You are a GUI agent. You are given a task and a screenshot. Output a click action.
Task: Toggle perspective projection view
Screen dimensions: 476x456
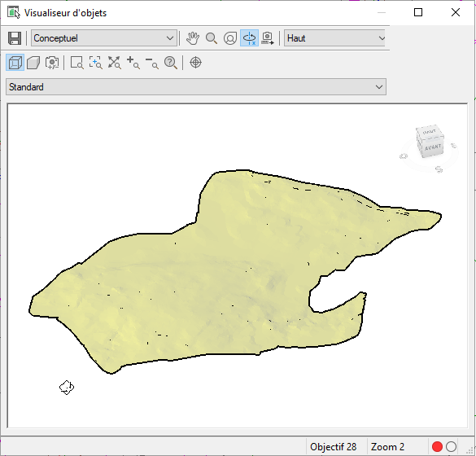pyautogui.click(x=33, y=63)
